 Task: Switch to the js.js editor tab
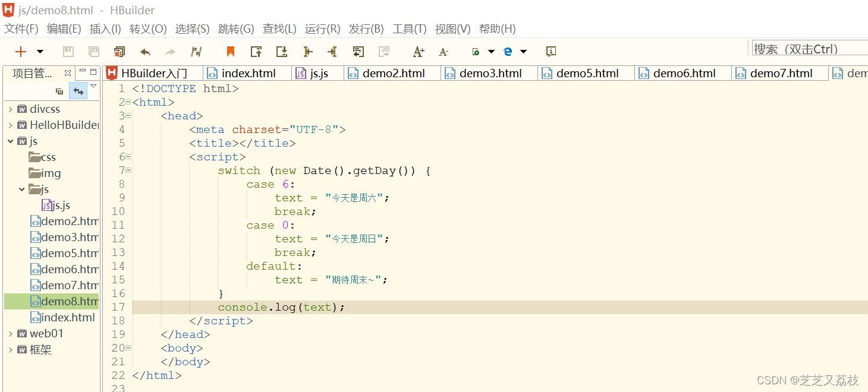coord(317,73)
